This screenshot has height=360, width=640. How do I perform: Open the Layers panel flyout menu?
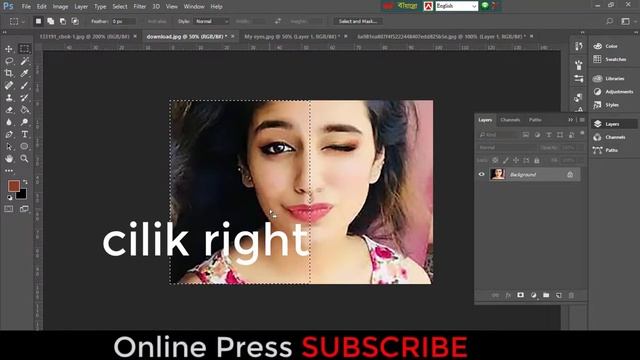582,120
